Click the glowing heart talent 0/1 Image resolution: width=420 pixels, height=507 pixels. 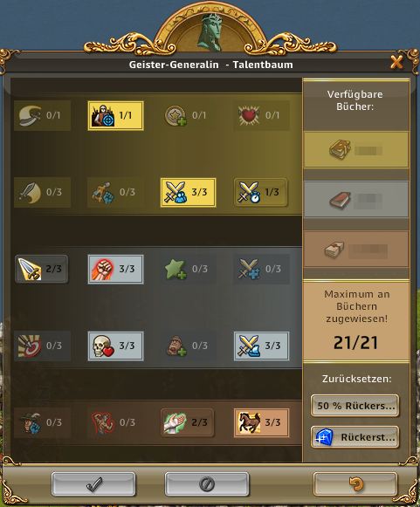pos(261,115)
